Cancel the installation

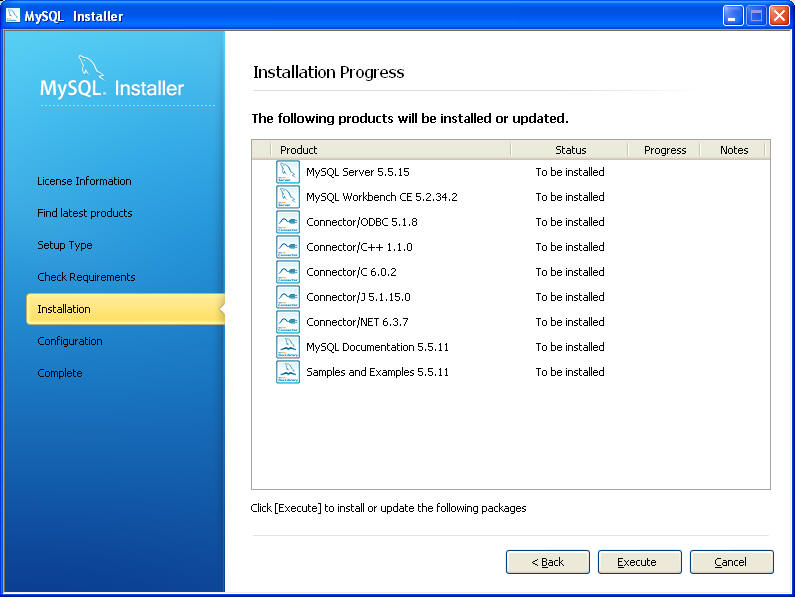[731, 562]
